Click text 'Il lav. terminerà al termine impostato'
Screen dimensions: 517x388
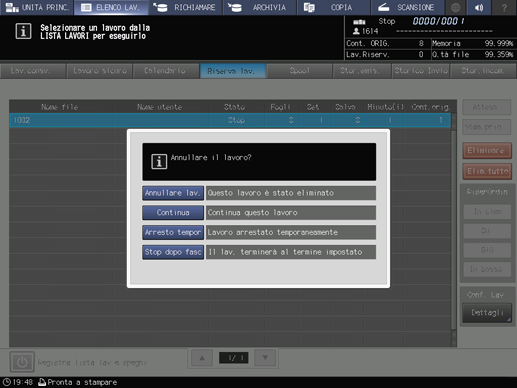pos(285,252)
